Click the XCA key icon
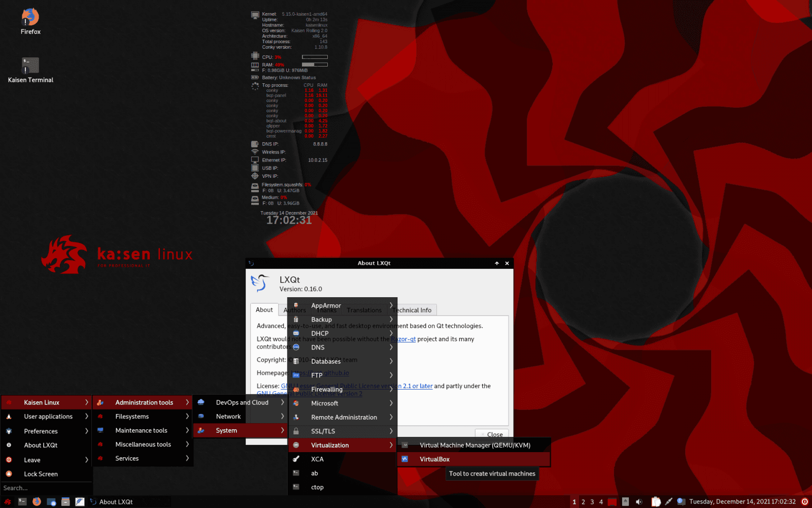812x508 pixels. pos(296,459)
